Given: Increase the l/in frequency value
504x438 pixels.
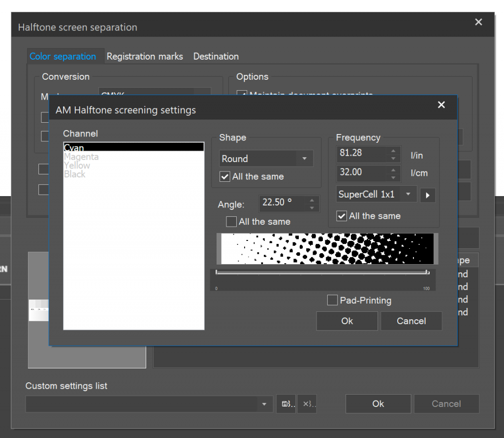Looking at the screenshot, I should click(x=393, y=150).
